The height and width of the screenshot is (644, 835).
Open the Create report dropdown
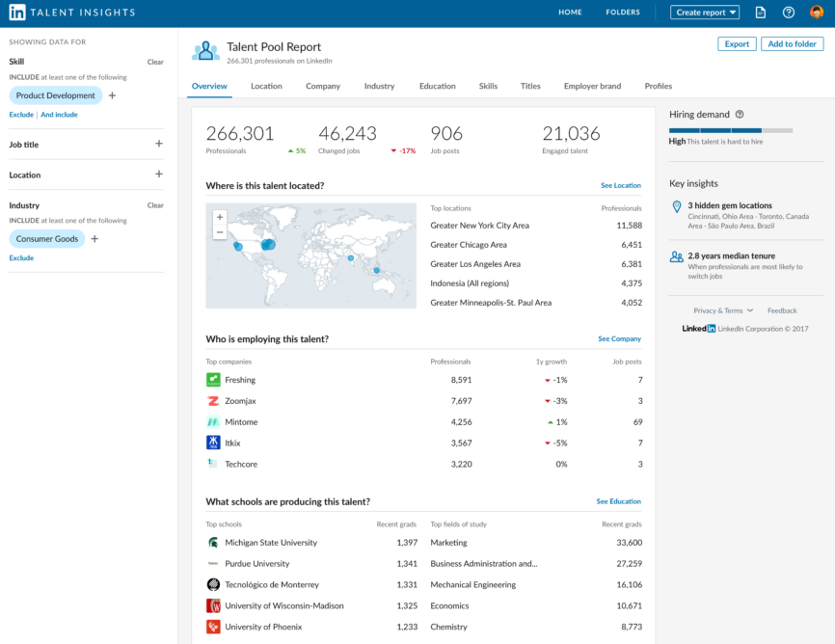[x=706, y=13]
